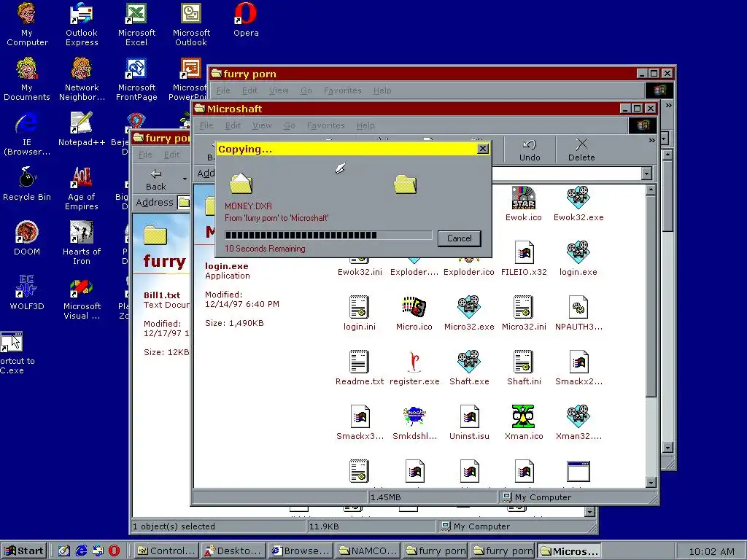The image size is (747, 560).
Task: Switch to Browse taskbar button
Action: (300, 551)
